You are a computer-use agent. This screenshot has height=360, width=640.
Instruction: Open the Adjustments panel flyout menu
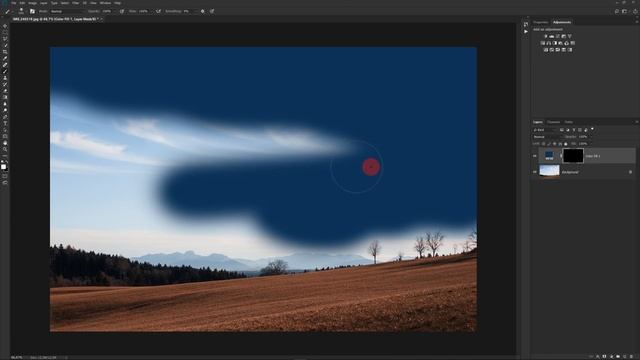coord(637,22)
